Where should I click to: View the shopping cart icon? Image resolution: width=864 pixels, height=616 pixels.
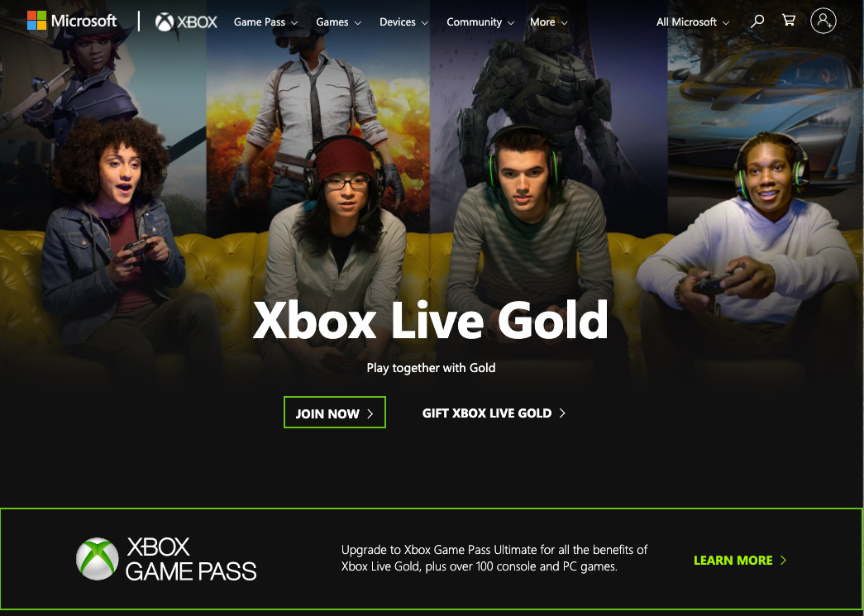tap(789, 21)
